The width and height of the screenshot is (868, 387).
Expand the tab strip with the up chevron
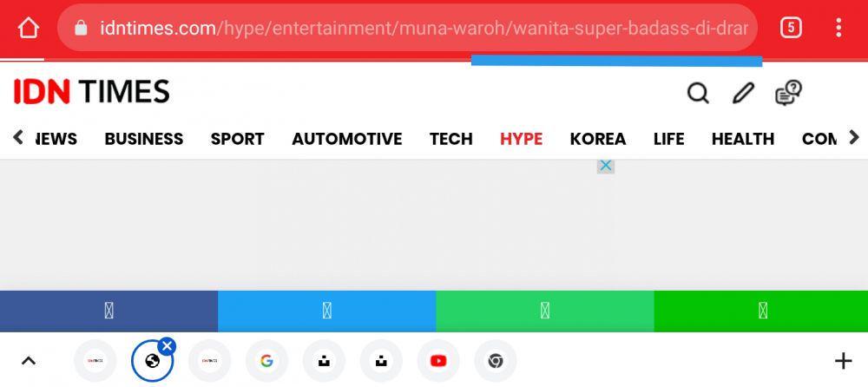click(x=29, y=361)
